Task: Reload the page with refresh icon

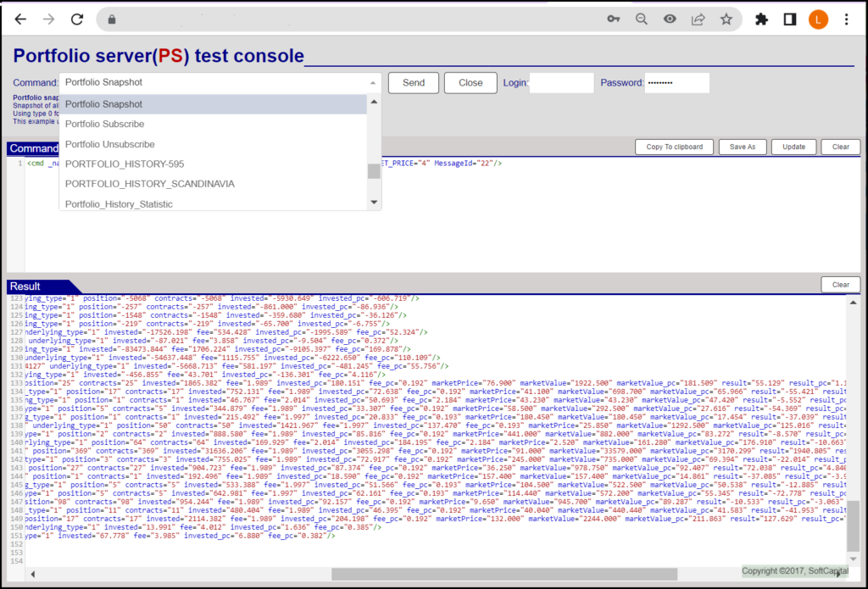Action: pos(77,19)
